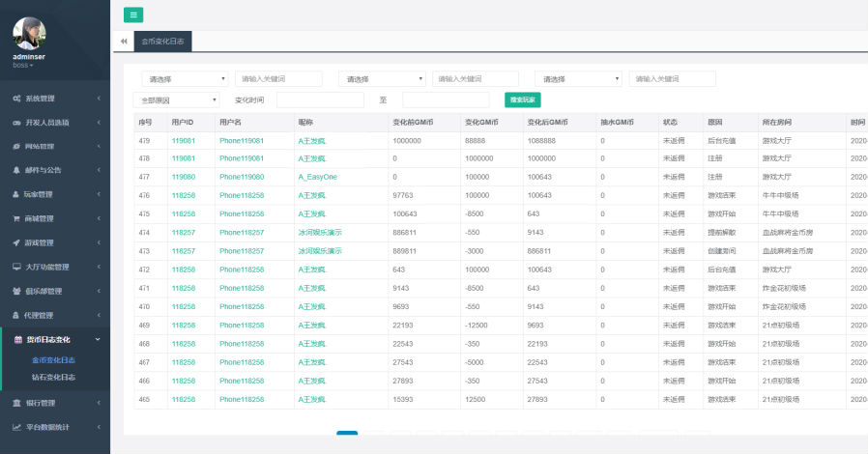Open the boss role dropdown under adminser
The image size is (868, 454).
click(23, 66)
